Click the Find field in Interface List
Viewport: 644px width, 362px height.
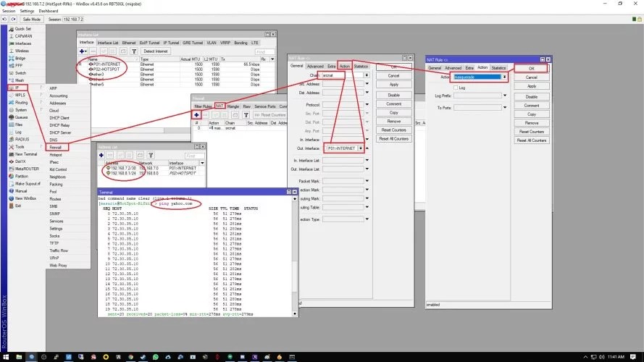264,51
